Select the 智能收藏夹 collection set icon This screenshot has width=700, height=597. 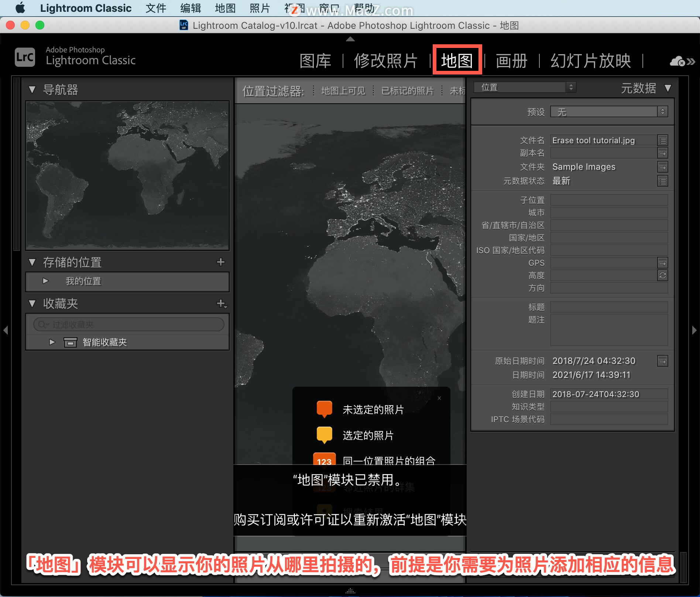71,342
